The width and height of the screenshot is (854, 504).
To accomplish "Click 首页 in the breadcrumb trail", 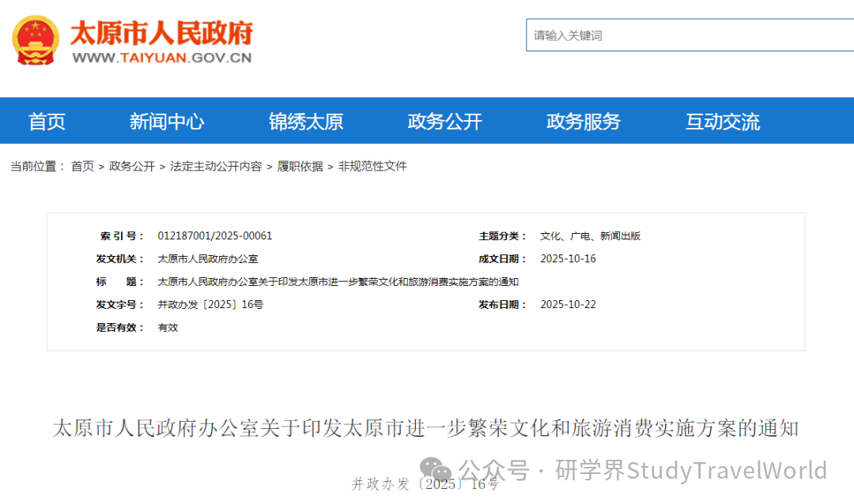I will click(81, 167).
